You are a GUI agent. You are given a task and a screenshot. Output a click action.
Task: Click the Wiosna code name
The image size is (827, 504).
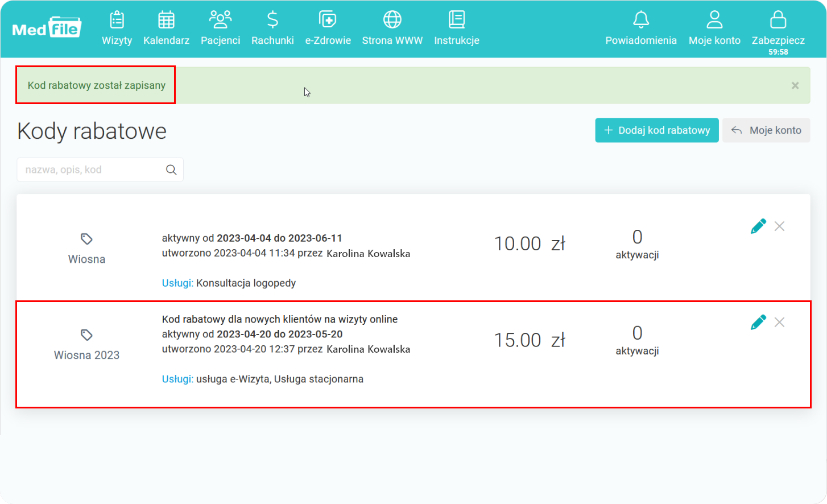pos(86,259)
